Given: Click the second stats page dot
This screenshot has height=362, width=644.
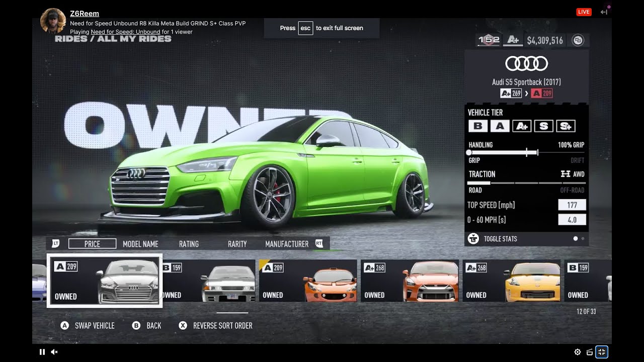Looking at the screenshot, I should 583,239.
